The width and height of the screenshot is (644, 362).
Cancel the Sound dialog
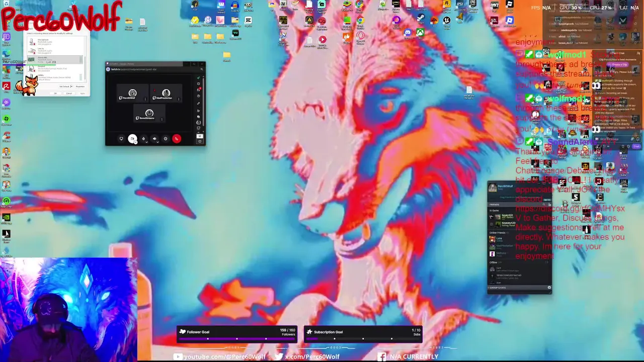[x=69, y=94]
